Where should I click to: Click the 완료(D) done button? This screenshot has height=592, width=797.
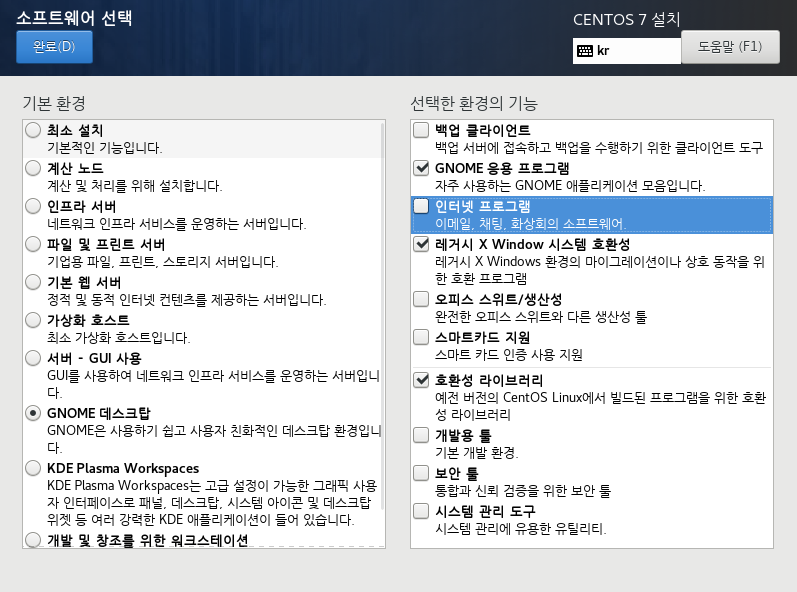[54, 47]
